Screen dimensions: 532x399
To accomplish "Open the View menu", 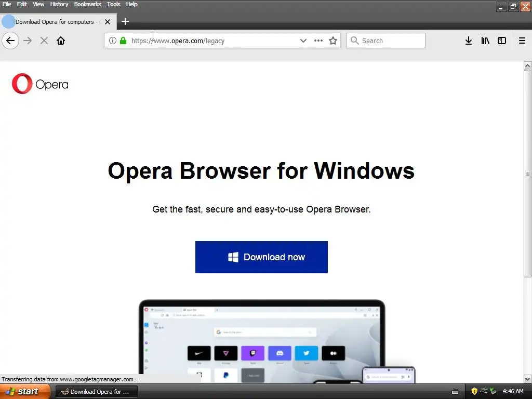I will pyautogui.click(x=38, y=4).
